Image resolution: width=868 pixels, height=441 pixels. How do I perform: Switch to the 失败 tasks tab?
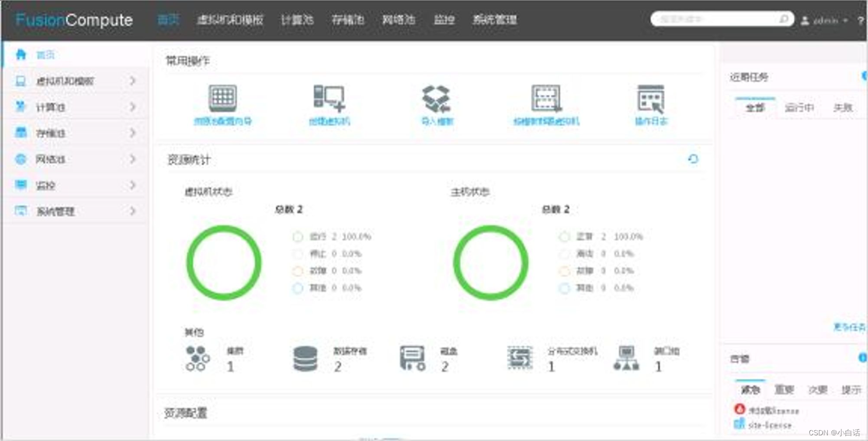pos(843,108)
